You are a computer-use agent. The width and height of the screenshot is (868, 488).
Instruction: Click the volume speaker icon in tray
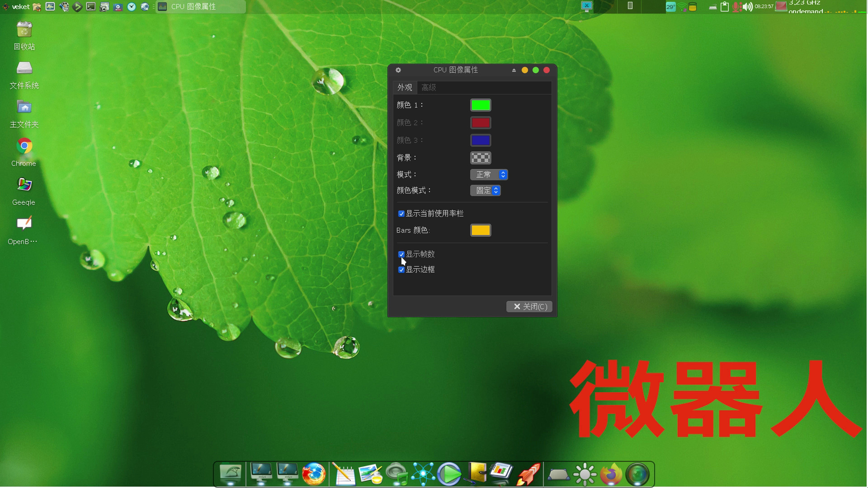(x=748, y=6)
